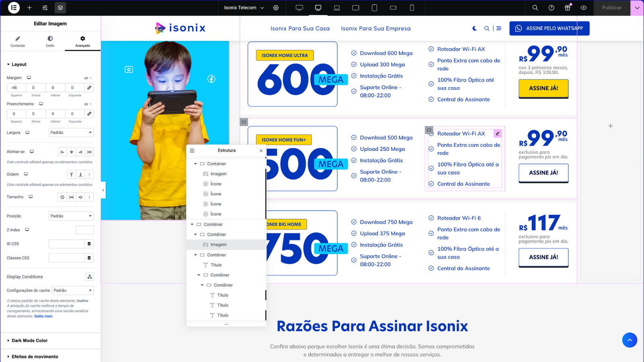Viewport: 644px width, 362px height.
Task: Open page settings gear icon
Action: (276, 8)
